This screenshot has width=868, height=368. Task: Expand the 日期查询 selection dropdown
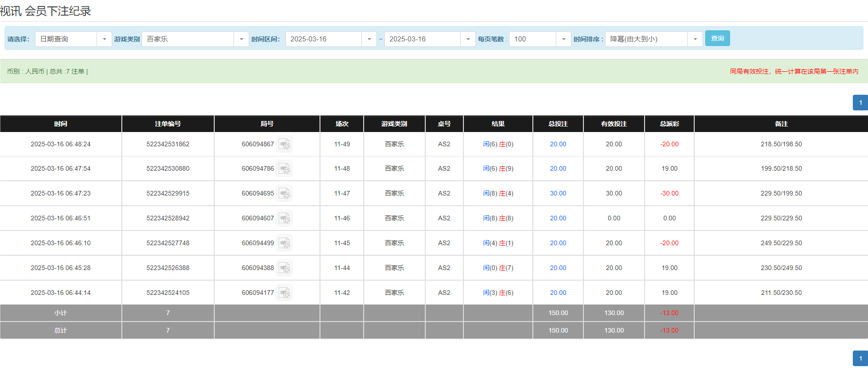coord(104,39)
